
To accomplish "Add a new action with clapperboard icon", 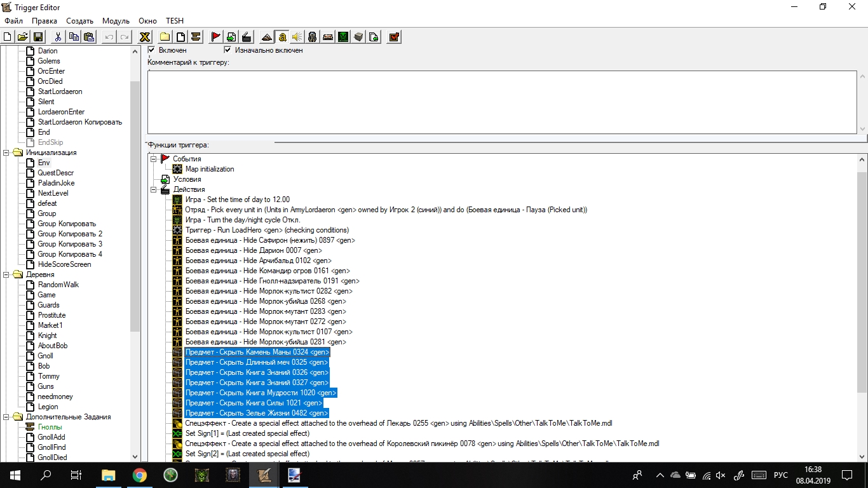I will click(247, 37).
